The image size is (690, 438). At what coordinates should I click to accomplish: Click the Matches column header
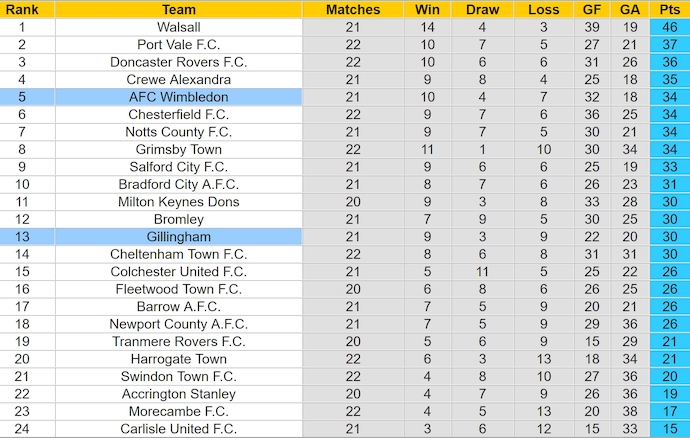coord(353,9)
